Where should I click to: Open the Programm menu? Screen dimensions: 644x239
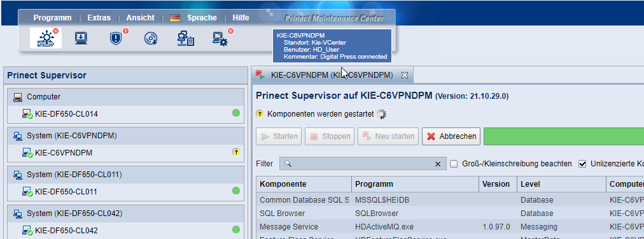(52, 18)
